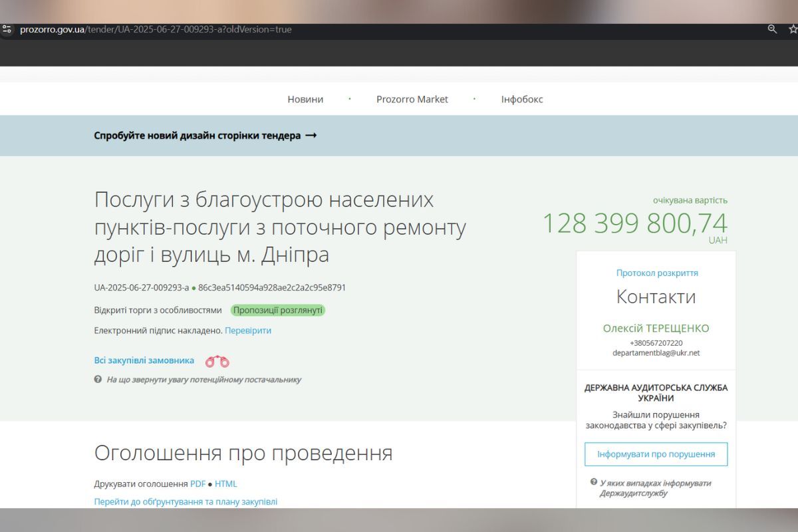Open the Інфобокс section
The height and width of the screenshot is (532, 798).
[521, 99]
